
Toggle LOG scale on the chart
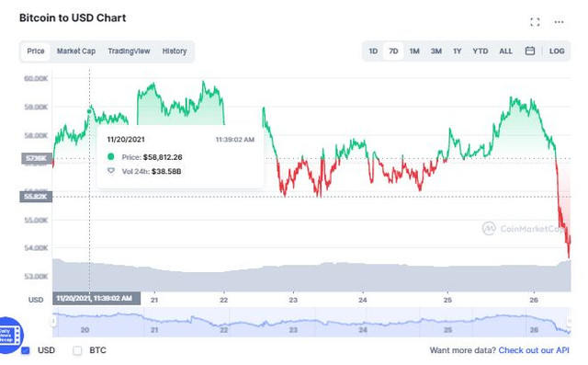(x=557, y=51)
